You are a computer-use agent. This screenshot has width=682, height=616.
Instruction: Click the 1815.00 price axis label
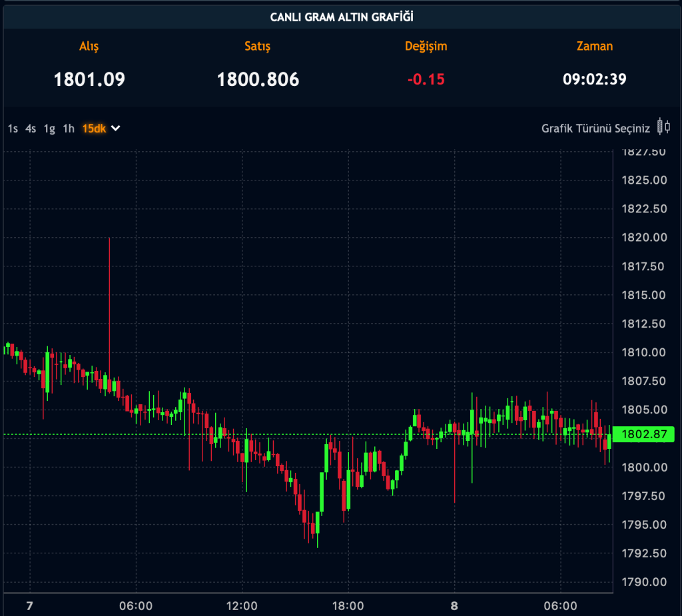coord(644,295)
